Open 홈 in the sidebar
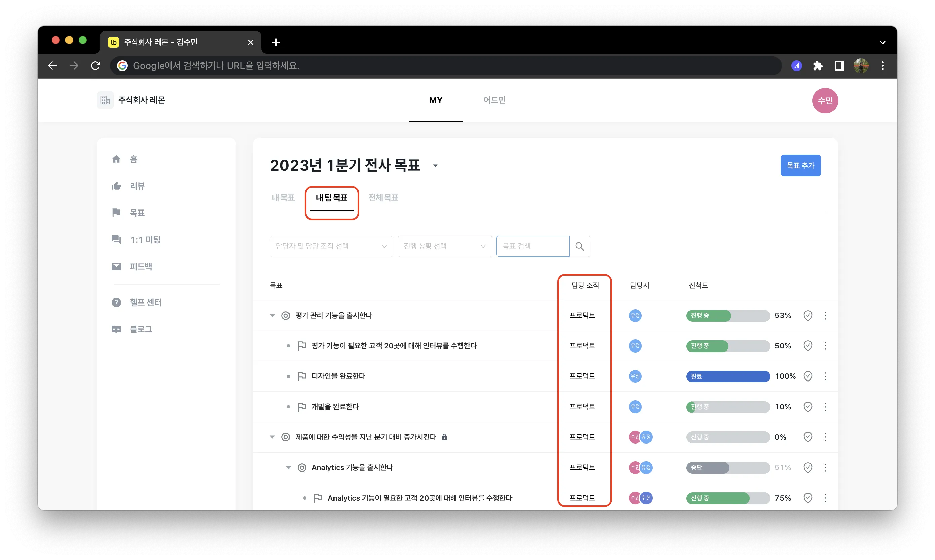 click(125, 159)
